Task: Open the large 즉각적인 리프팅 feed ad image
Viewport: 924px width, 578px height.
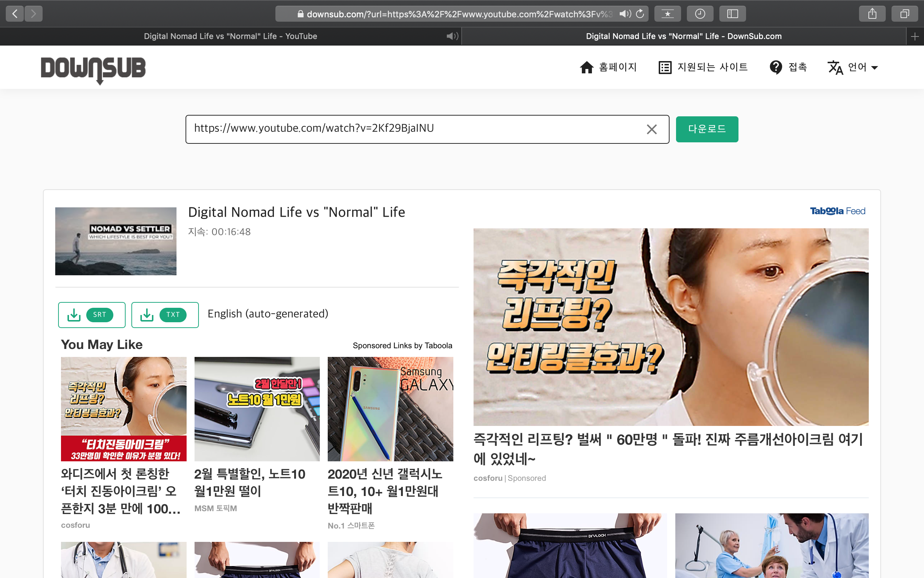Action: tap(671, 327)
